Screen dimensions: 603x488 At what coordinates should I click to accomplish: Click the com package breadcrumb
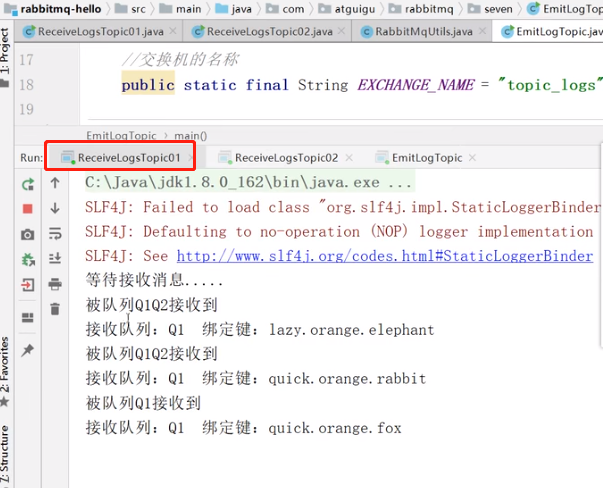pyautogui.click(x=285, y=8)
